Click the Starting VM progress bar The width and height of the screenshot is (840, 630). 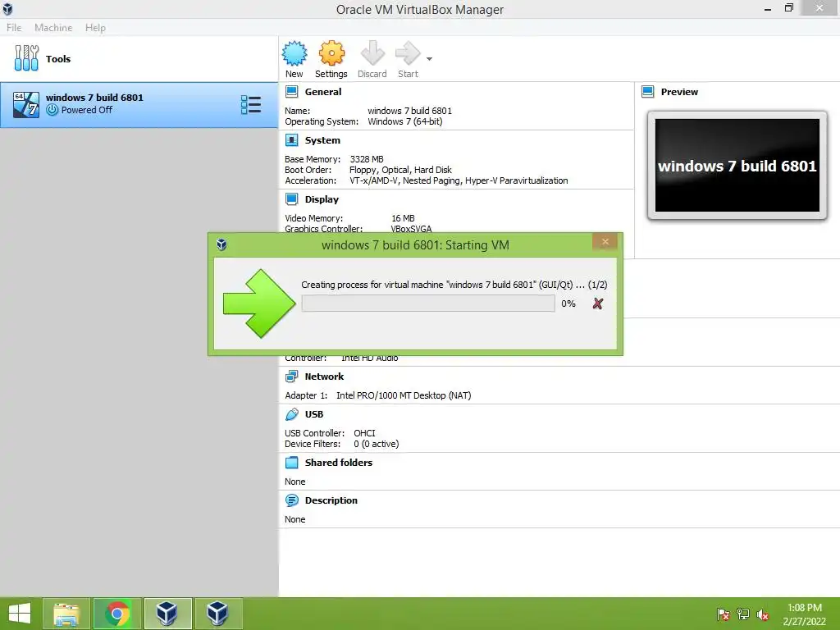click(x=428, y=304)
